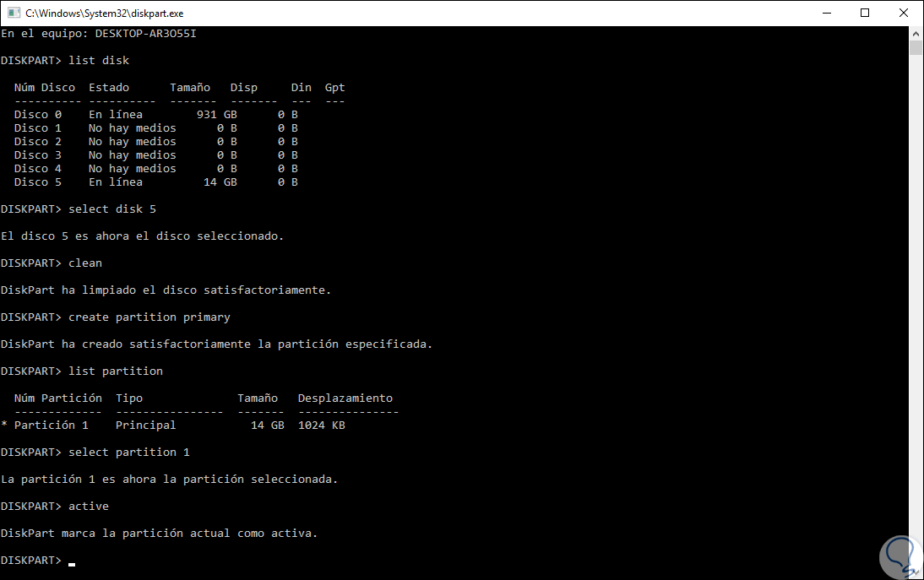
Task: Click the 'Tipo' column header
Action: [x=129, y=398]
